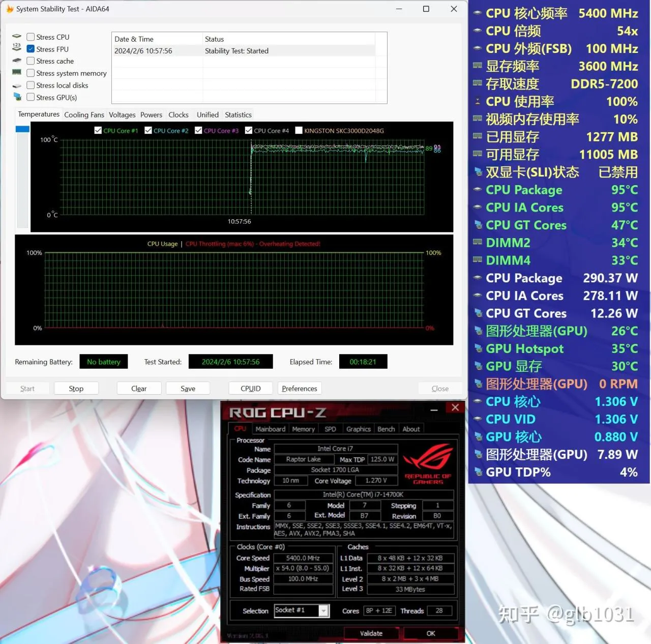Toggle KINGSTON SKC3000D2048G graph checkbox
This screenshot has height=644, width=651.
pyautogui.click(x=299, y=131)
